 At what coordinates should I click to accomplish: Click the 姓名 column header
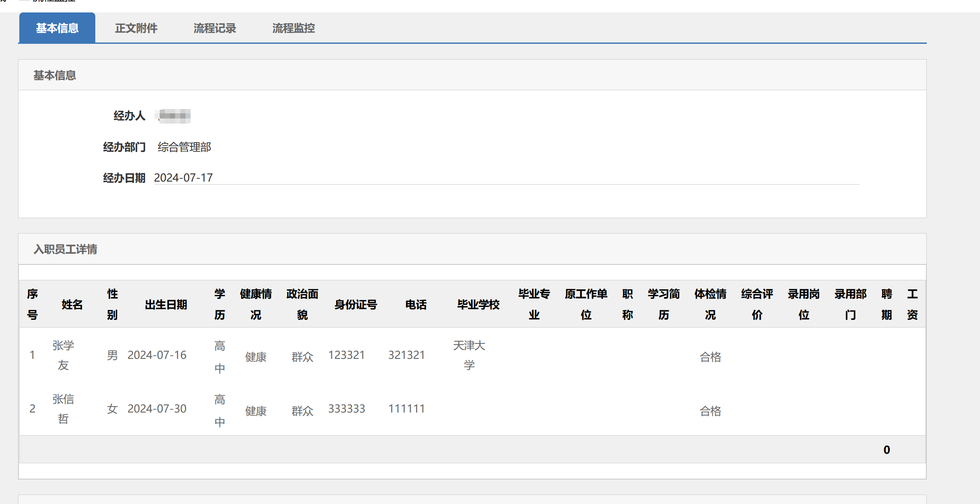pyautogui.click(x=72, y=305)
